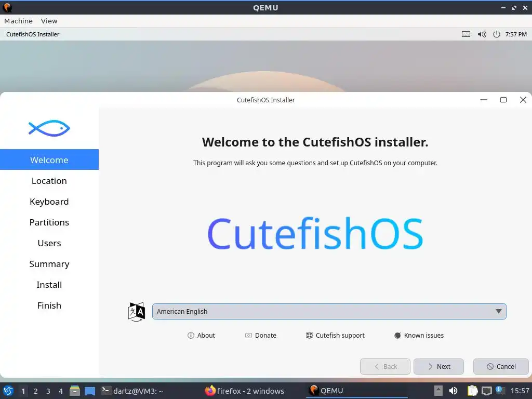The image size is (532, 399).
Task: Click the language translation icon
Action: point(137,312)
